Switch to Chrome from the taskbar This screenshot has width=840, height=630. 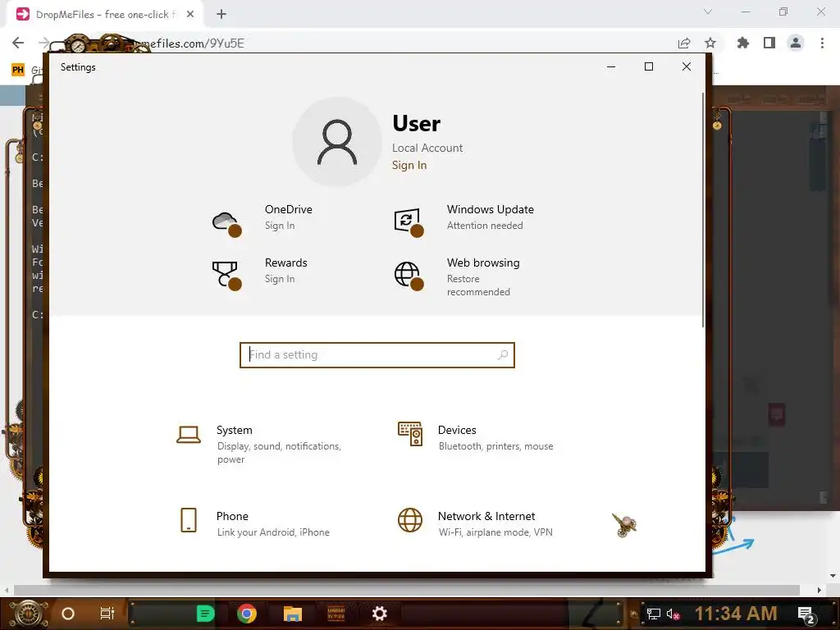247,614
